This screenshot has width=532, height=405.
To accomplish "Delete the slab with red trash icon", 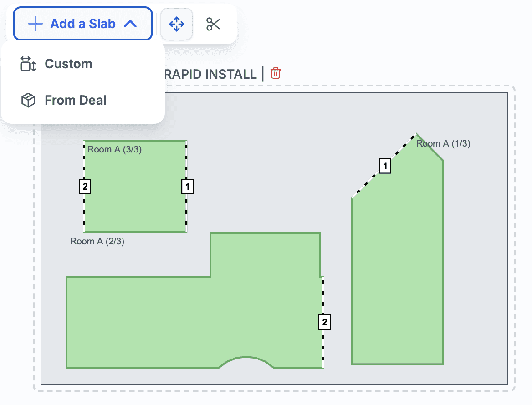I will click(276, 73).
